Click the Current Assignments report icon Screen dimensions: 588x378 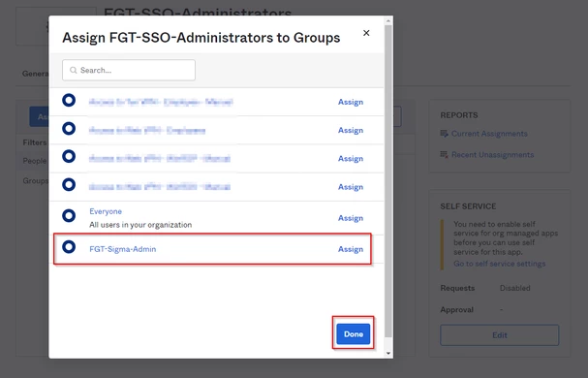445,134
